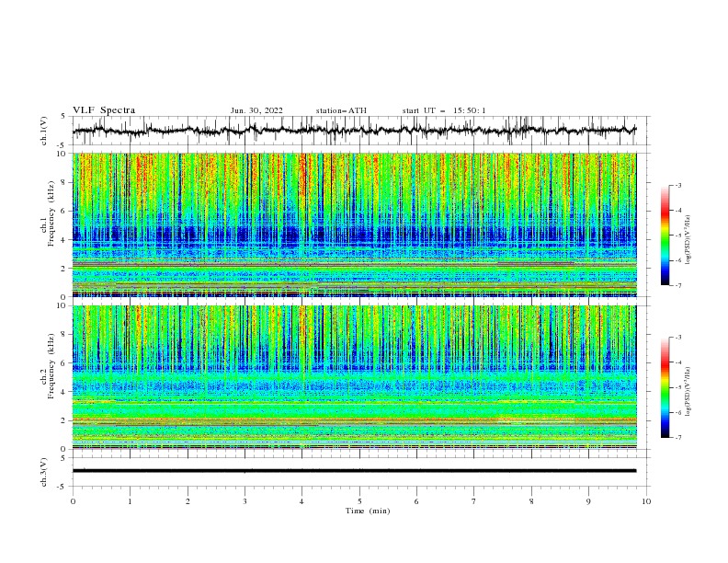Click the "9" tick on the time axis
This screenshot has height=563, width=728.
point(588,501)
